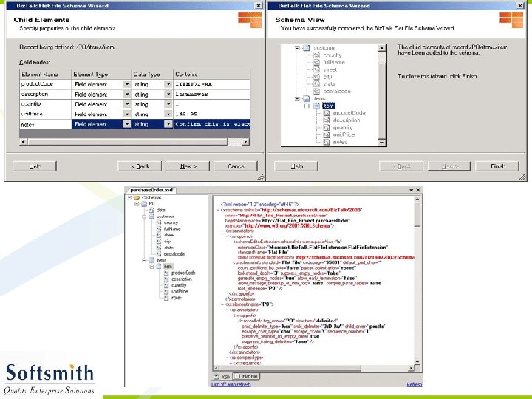The height and width of the screenshot is (399, 532).
Task: Click street field icon in Schema View
Action: click(316, 69)
